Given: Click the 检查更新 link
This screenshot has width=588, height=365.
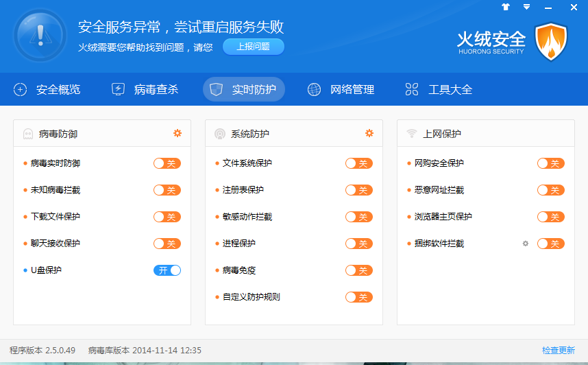Looking at the screenshot, I should point(558,351).
